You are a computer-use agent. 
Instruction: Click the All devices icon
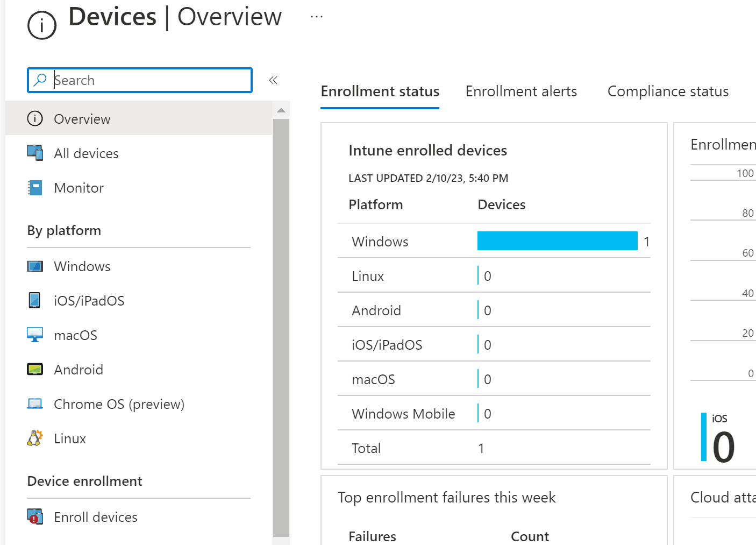[x=35, y=153]
